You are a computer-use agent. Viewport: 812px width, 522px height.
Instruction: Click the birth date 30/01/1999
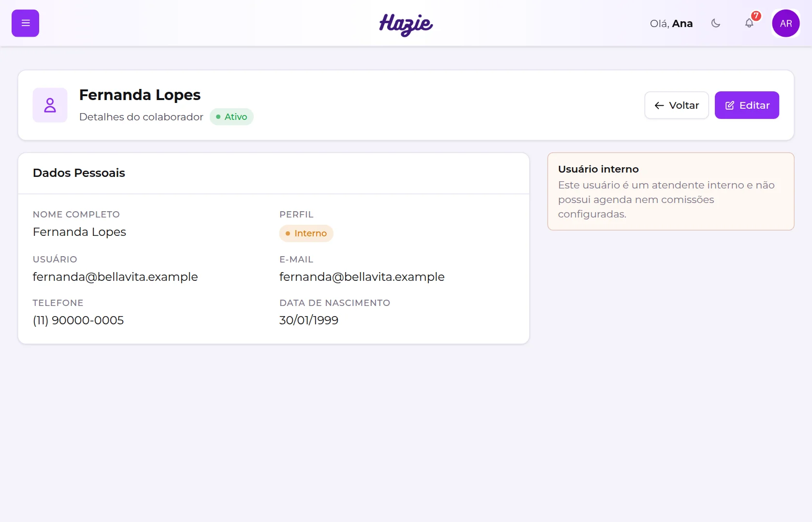(309, 320)
